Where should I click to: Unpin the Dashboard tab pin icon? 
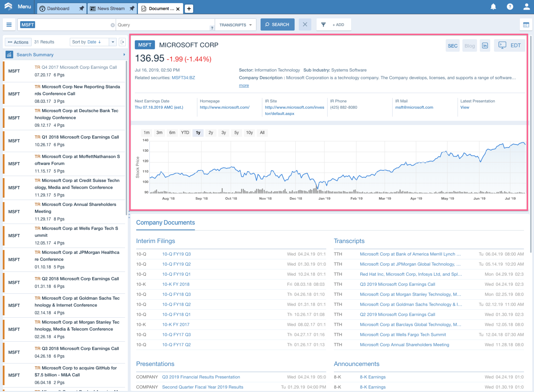pos(81,8)
